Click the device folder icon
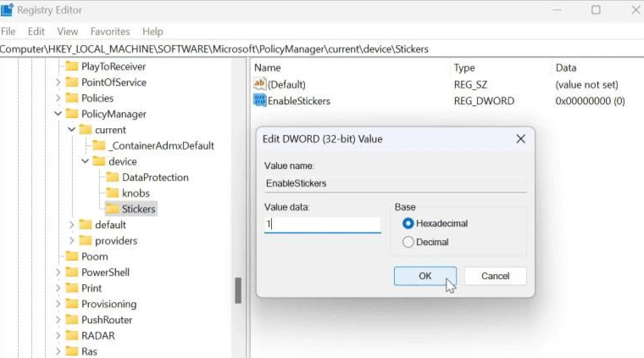This screenshot has width=644, height=358. tap(98, 161)
